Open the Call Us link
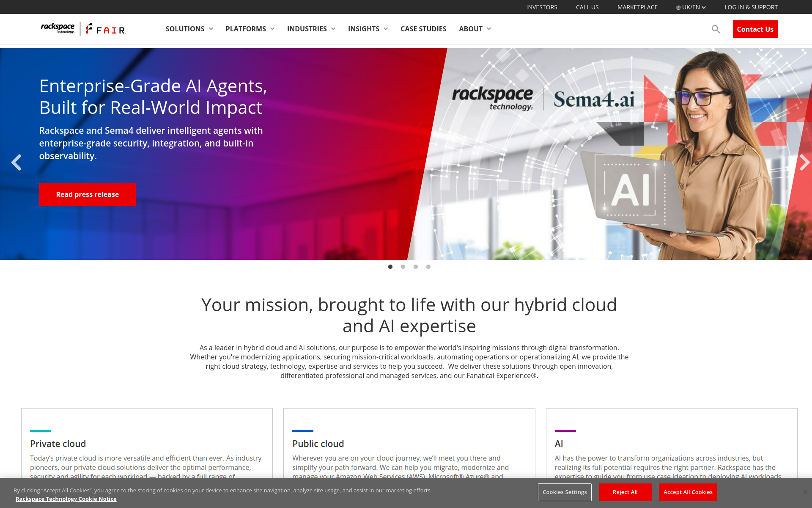 [587, 7]
